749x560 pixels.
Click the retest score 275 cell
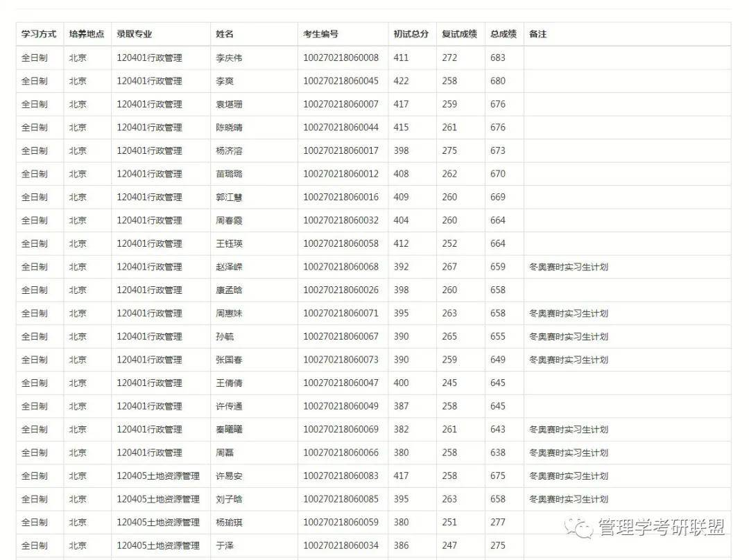(449, 150)
